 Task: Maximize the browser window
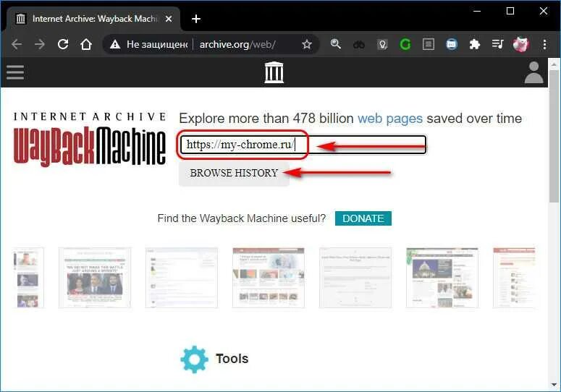510,11
